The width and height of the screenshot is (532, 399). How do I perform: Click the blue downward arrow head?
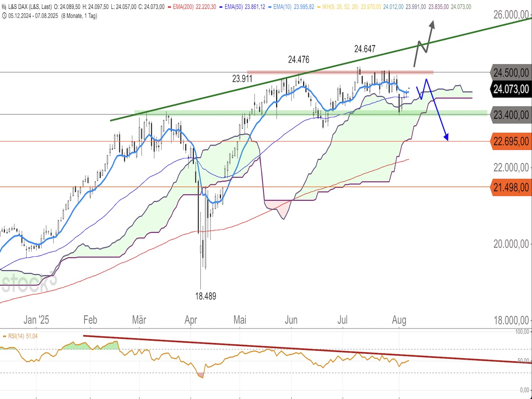click(x=447, y=137)
